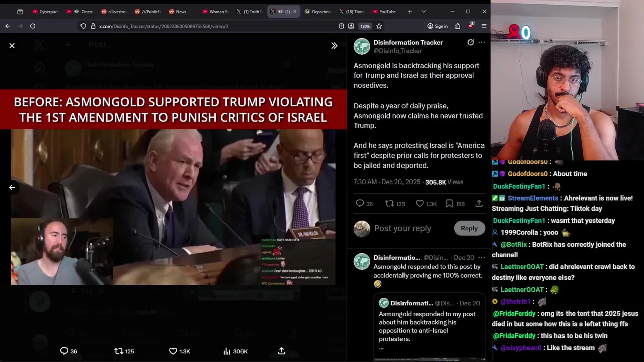
Task: Mute the active X tab audio
Action: [x=280, y=11]
